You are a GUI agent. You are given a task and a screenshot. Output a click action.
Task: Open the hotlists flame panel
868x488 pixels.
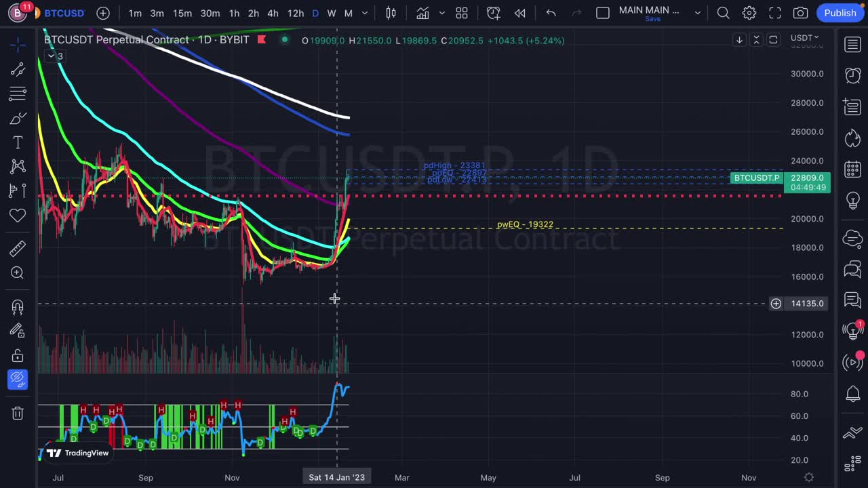[x=853, y=138]
